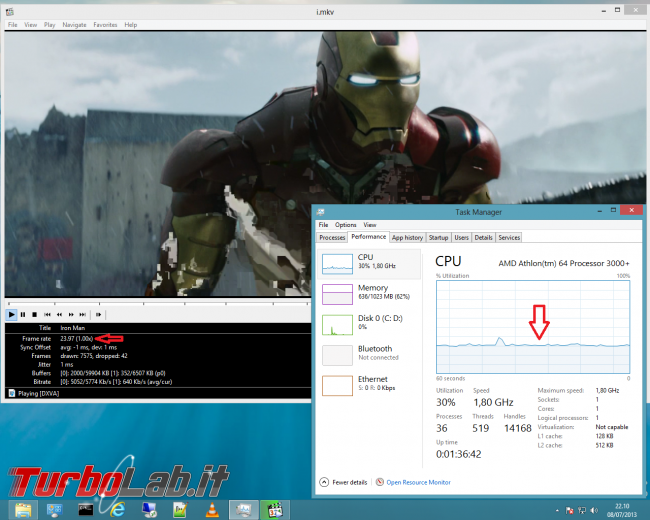Click the Iron Man title text

click(73, 328)
